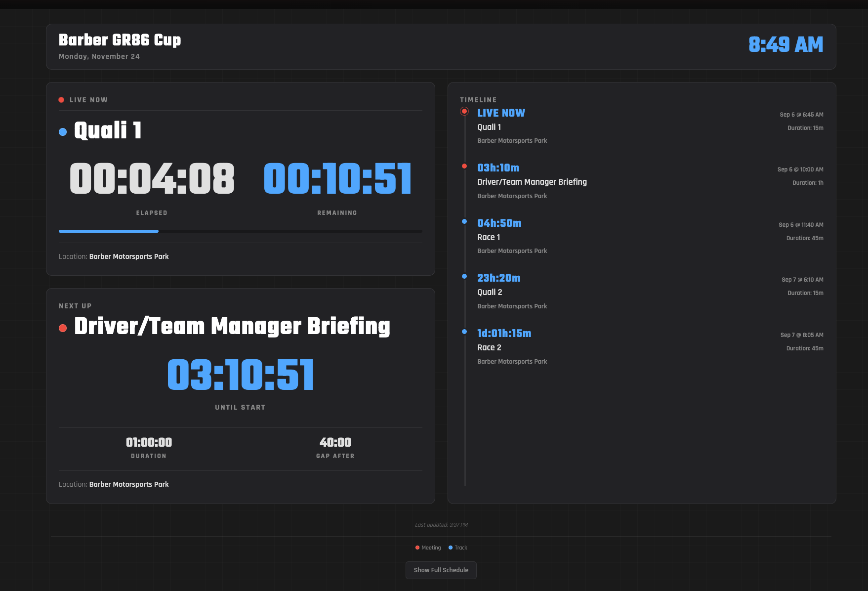Select the timeline marker for Race 1
868x591 pixels.
click(x=464, y=221)
